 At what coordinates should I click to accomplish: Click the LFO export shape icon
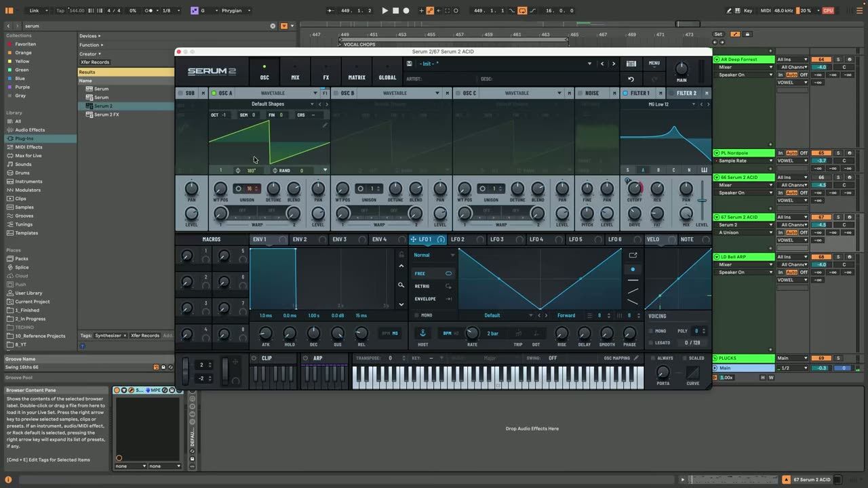tap(633, 256)
